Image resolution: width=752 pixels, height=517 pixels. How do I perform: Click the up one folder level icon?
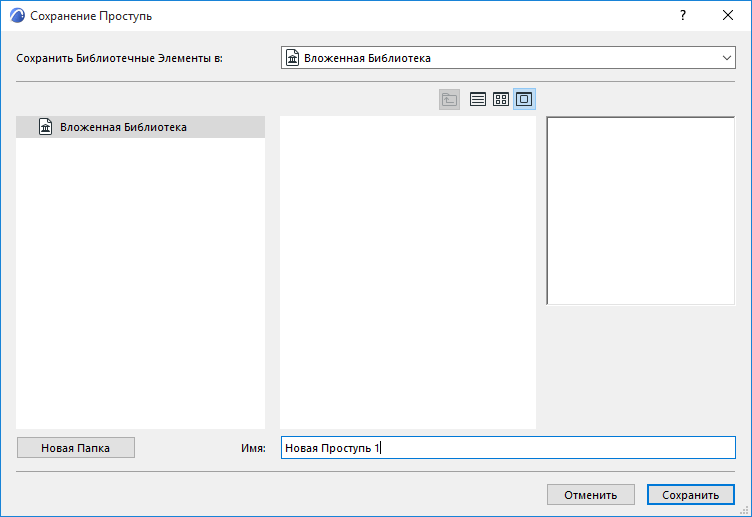click(449, 99)
